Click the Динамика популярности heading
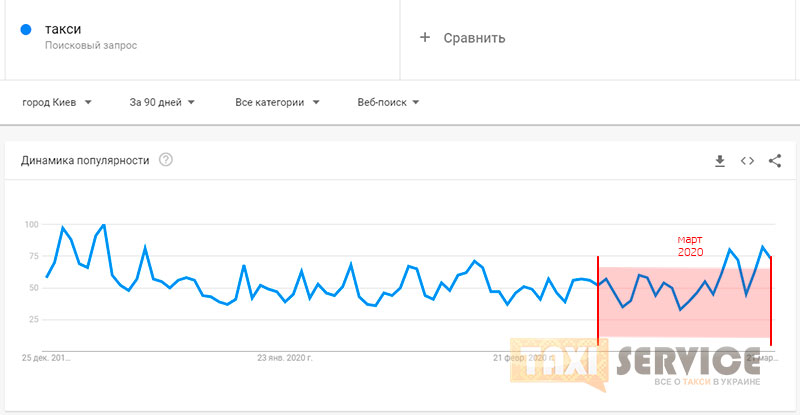Image resolution: width=800 pixels, height=415 pixels. click(85, 160)
